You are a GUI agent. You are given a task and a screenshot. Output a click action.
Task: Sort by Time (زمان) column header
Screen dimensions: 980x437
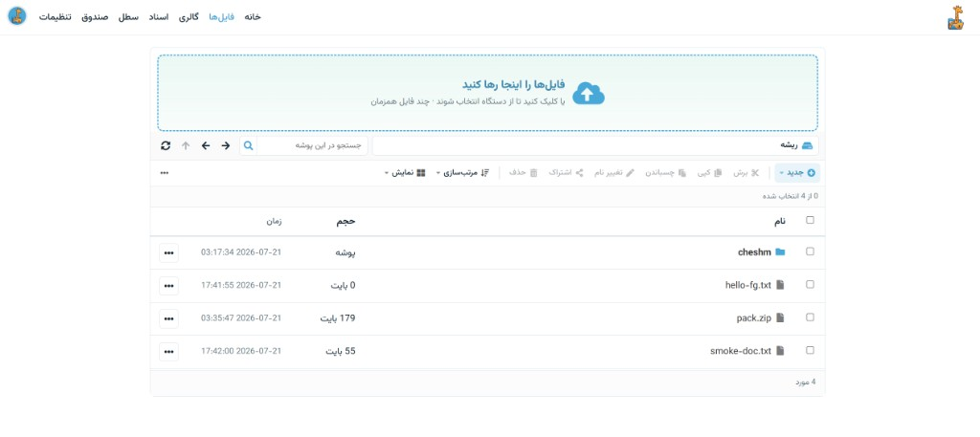274,221
